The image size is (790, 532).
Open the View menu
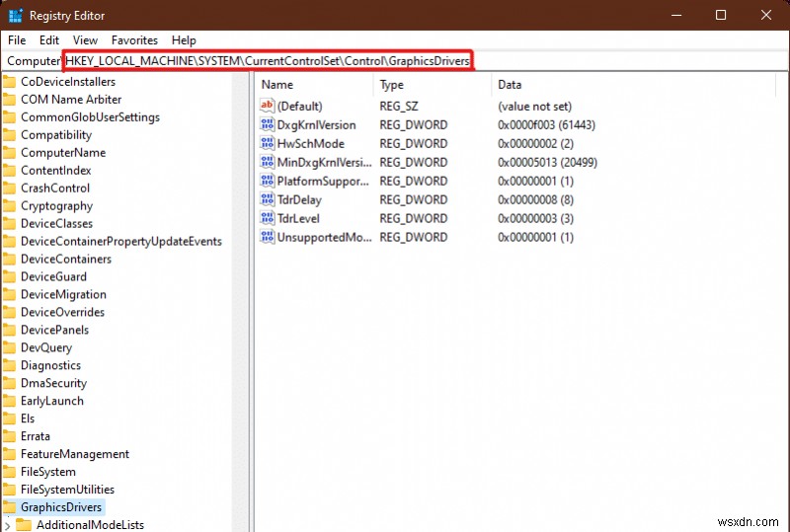pos(85,40)
